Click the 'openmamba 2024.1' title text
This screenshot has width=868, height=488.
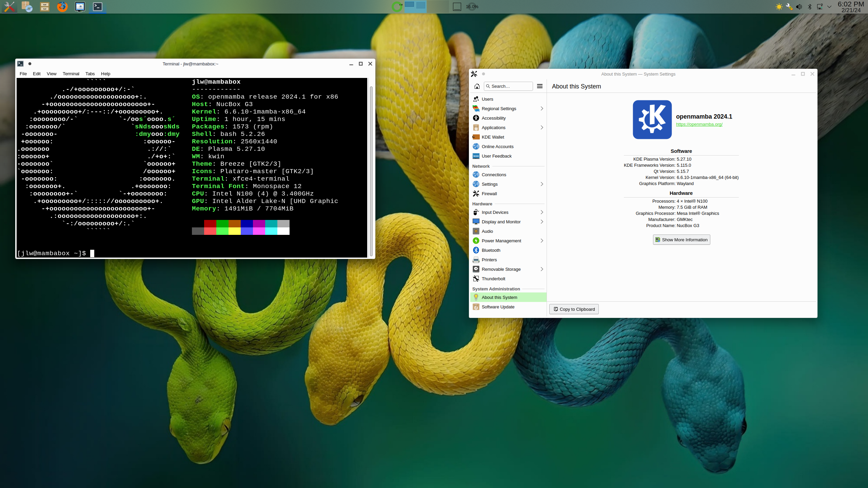click(x=704, y=117)
